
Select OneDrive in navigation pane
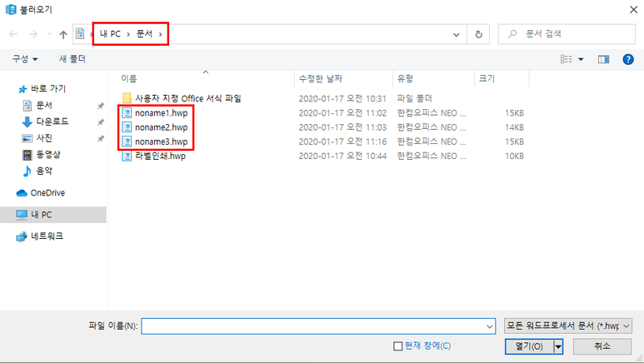[x=47, y=193]
